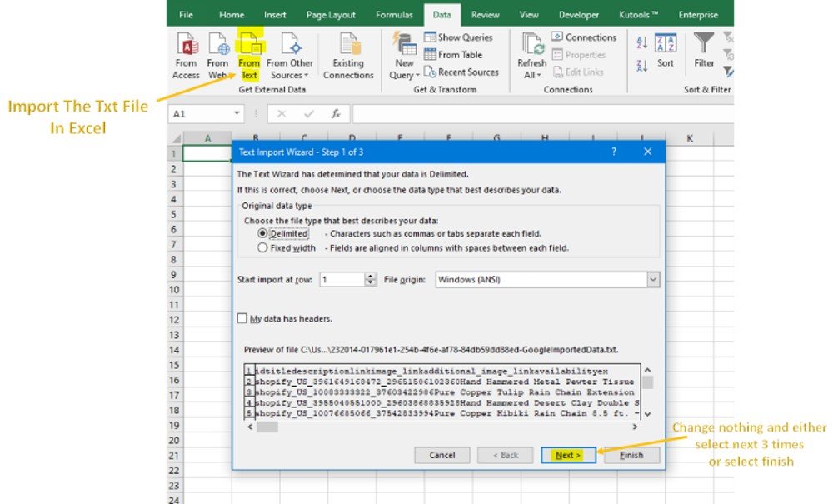Click the From Text import icon

(x=249, y=44)
